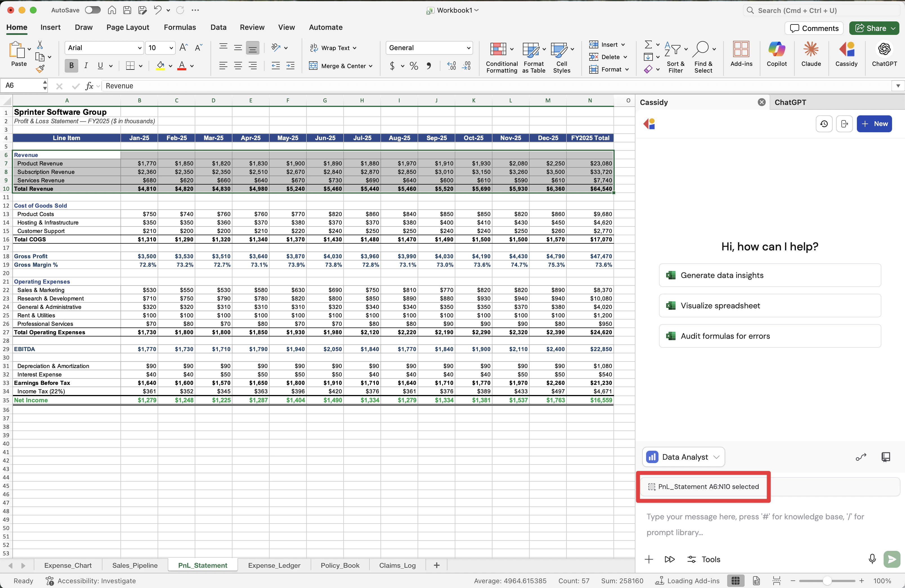Open the Data Analyst assistant dropdown

[683, 457]
